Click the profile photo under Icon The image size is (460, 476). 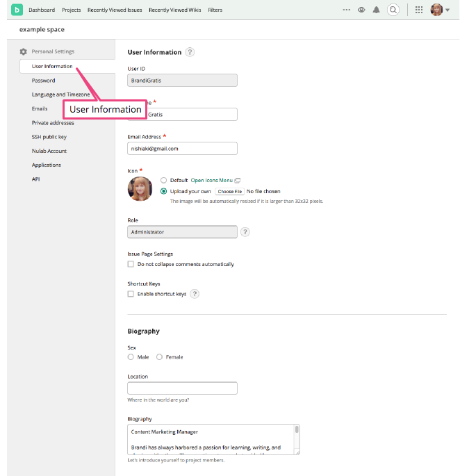pyautogui.click(x=140, y=189)
